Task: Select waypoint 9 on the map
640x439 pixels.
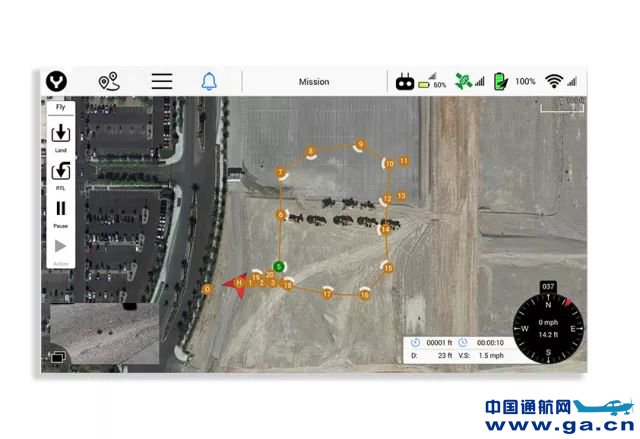Action: tap(360, 145)
